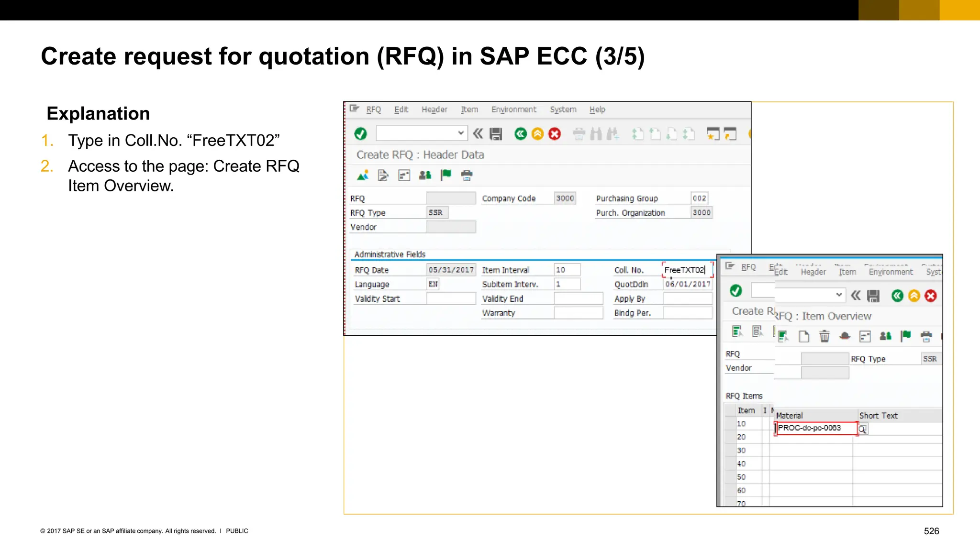Click the Find Next binoculars-plus icon
The width and height of the screenshot is (980, 551).
click(612, 134)
